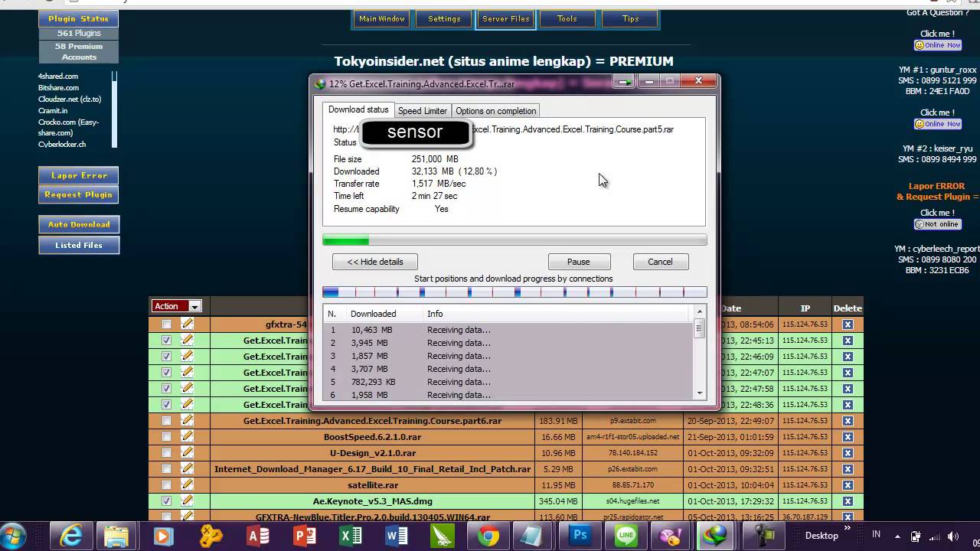980x551 pixels.
Task: Open Windows Explorer folder icon in taskbar
Action: [116, 536]
